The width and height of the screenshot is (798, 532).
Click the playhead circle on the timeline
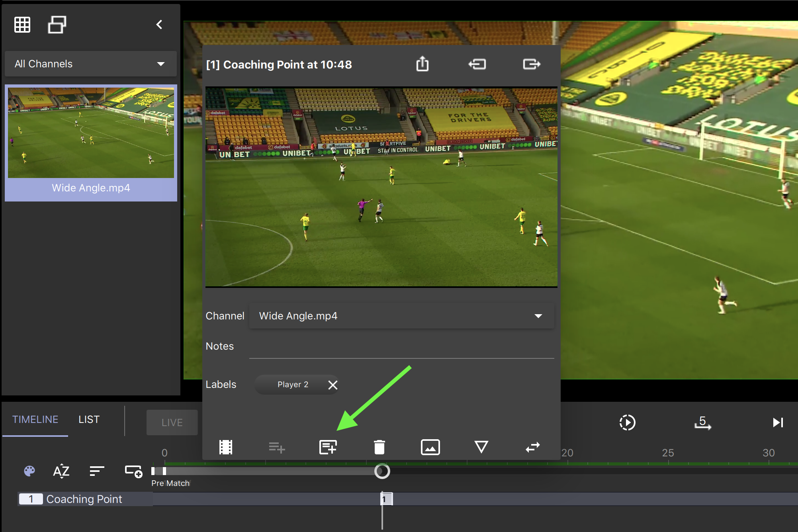pos(382,471)
